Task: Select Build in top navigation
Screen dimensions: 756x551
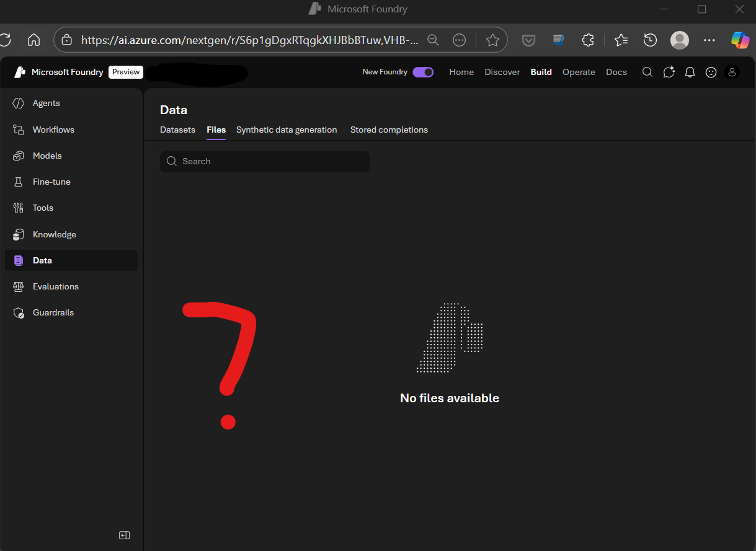Action: 541,72
